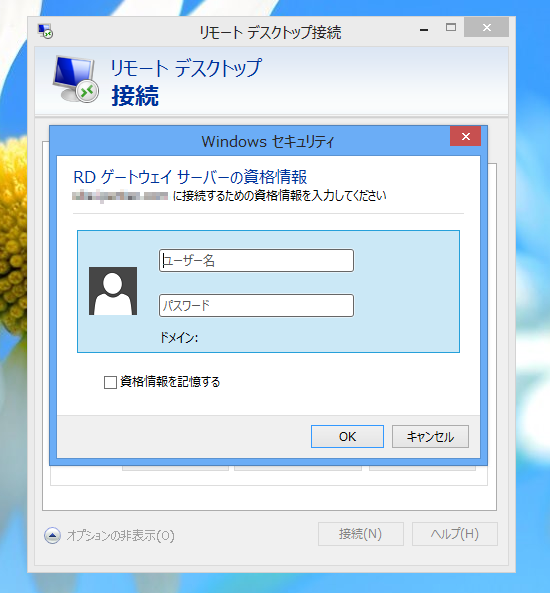The height and width of the screenshot is (593, 550).
Task: Close the リモート デスクトップ接続 window
Action: click(486, 27)
